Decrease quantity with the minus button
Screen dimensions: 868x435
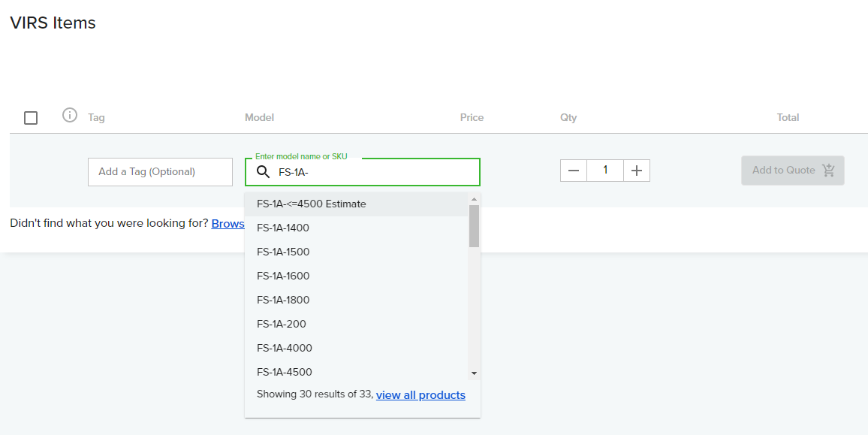tap(574, 171)
